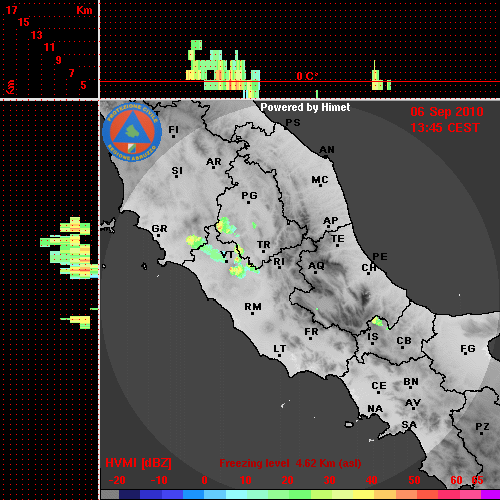The height and width of the screenshot is (500, 500).
Task: Pick the gray swatch at color bar start
Action: coord(110,494)
